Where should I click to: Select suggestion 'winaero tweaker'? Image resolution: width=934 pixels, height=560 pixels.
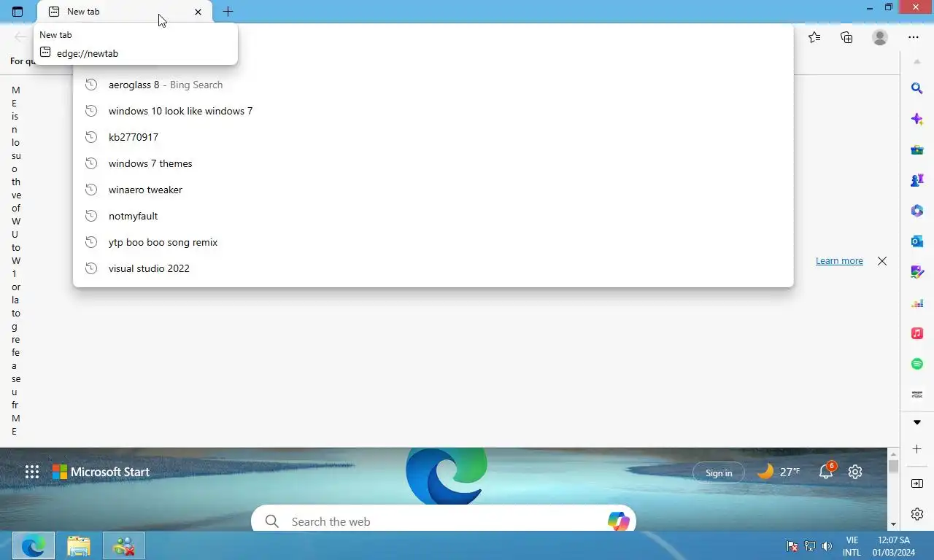[x=433, y=190]
